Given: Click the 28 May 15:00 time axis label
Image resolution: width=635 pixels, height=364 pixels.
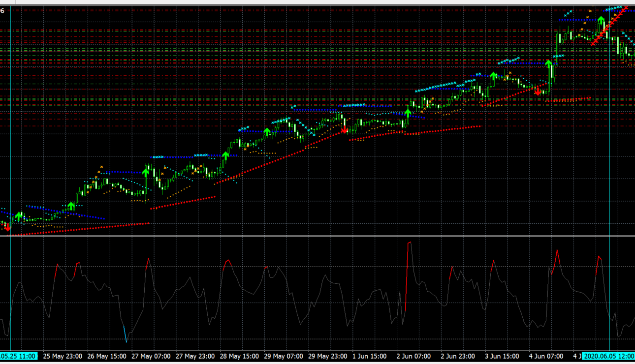Looking at the screenshot, I should pyautogui.click(x=239, y=356).
